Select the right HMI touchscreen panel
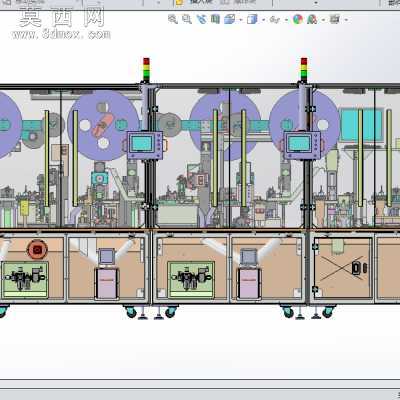Image resolution: width=400 pixels, height=400 pixels. [302, 145]
